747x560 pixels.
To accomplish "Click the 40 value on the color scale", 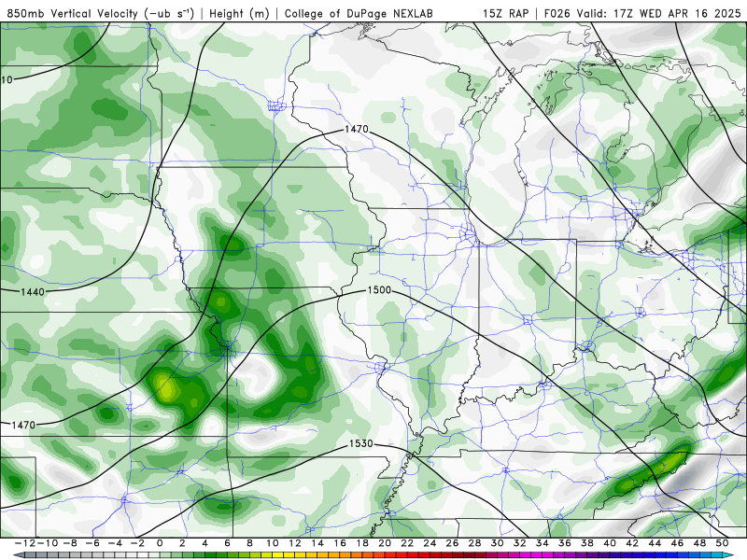I will click(610, 543).
